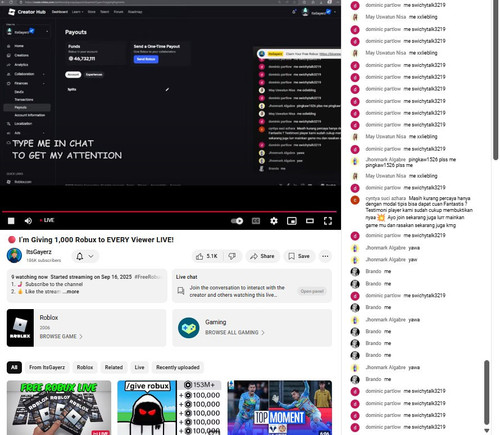Screen dimensions: 500x435
Task: Enter fullscreen mode
Action: 328,221
